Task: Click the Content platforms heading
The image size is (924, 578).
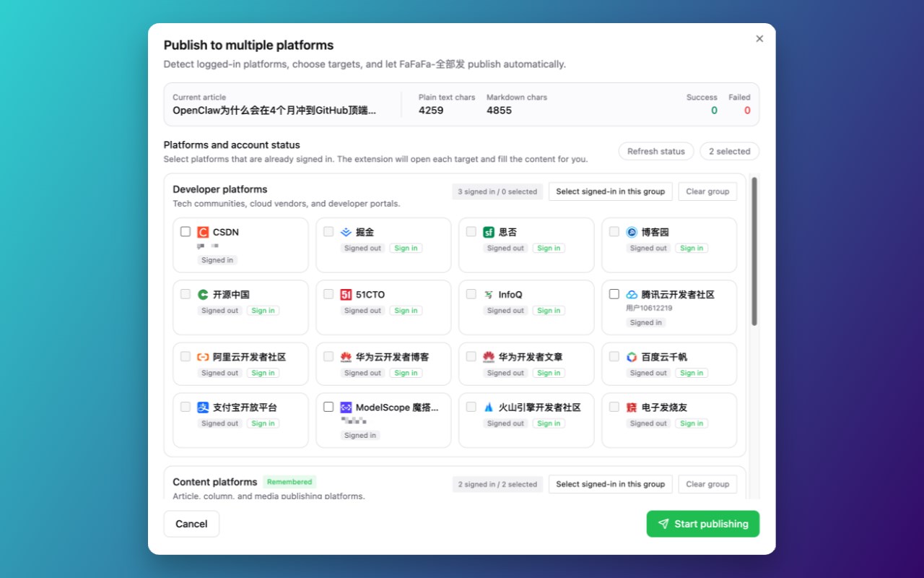Action: (x=215, y=482)
